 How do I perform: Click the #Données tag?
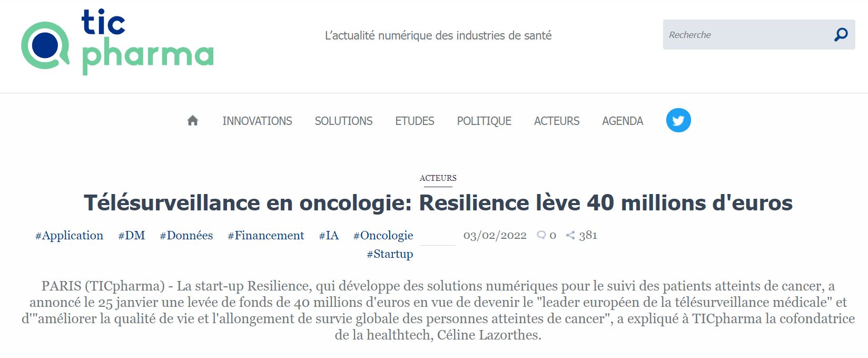click(186, 235)
